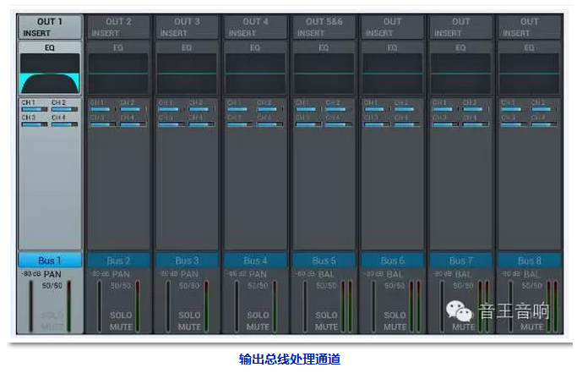Click the OUT 2 channel header
588x373 pixels.
coord(118,21)
